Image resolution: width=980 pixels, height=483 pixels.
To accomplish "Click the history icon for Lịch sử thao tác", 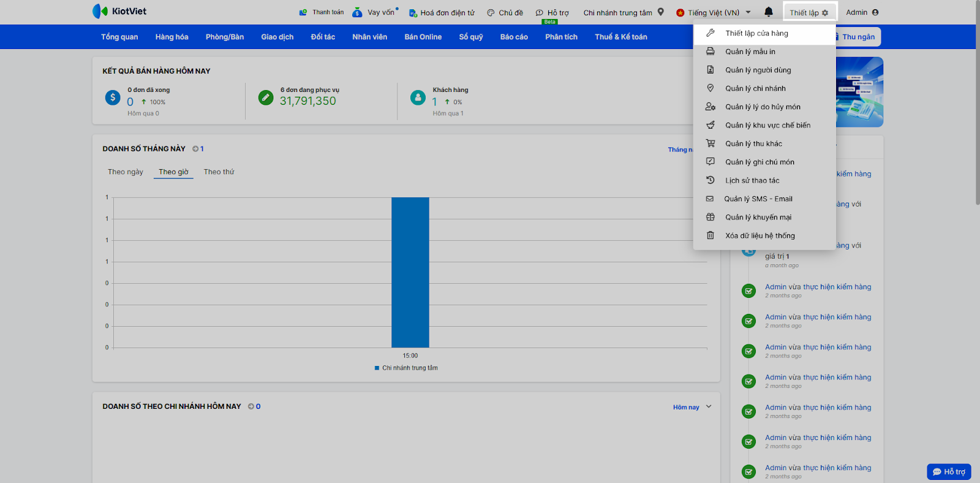I will 710,180.
